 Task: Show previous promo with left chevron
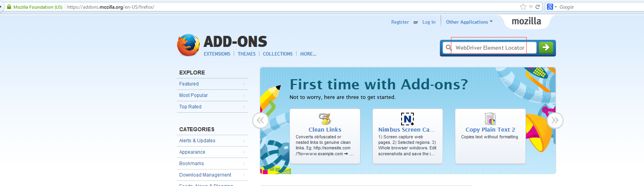pos(261,121)
